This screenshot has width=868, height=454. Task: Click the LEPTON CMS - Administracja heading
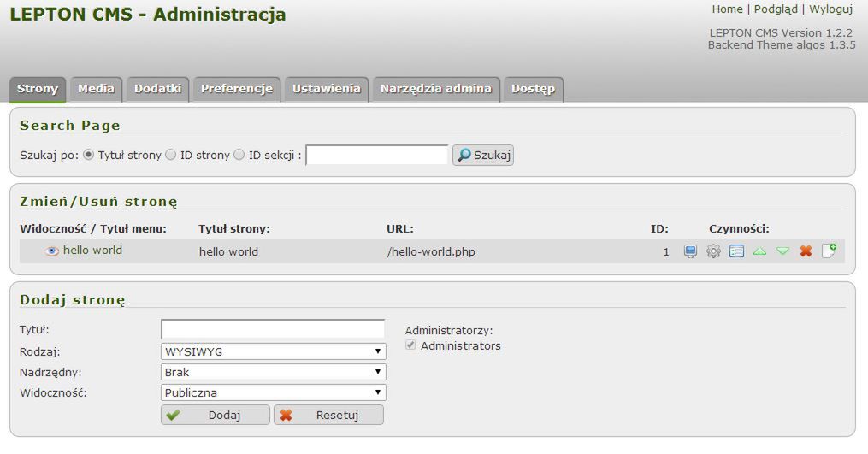click(148, 15)
